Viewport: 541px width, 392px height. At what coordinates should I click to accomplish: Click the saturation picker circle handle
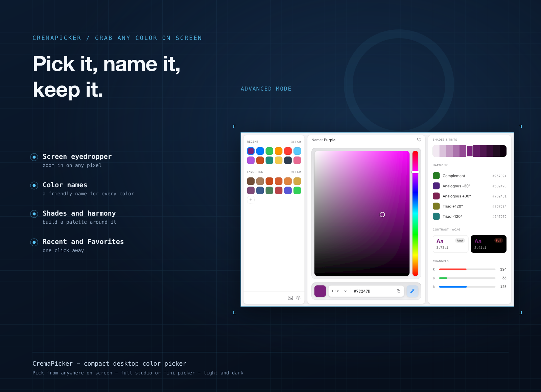[x=382, y=215]
